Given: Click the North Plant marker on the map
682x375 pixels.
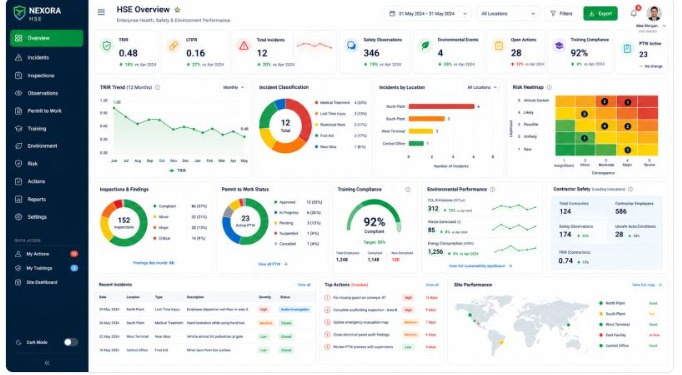Looking at the screenshot, I should (470, 315).
